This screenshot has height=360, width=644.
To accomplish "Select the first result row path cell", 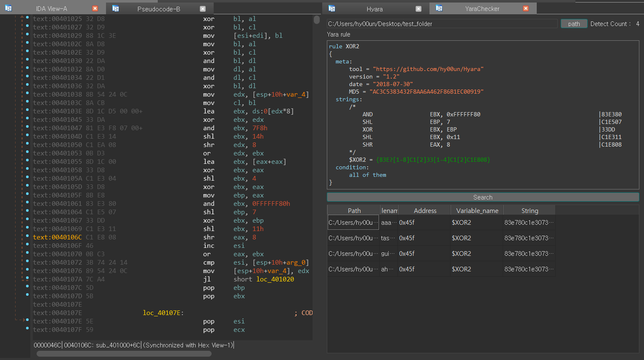I will point(353,223).
